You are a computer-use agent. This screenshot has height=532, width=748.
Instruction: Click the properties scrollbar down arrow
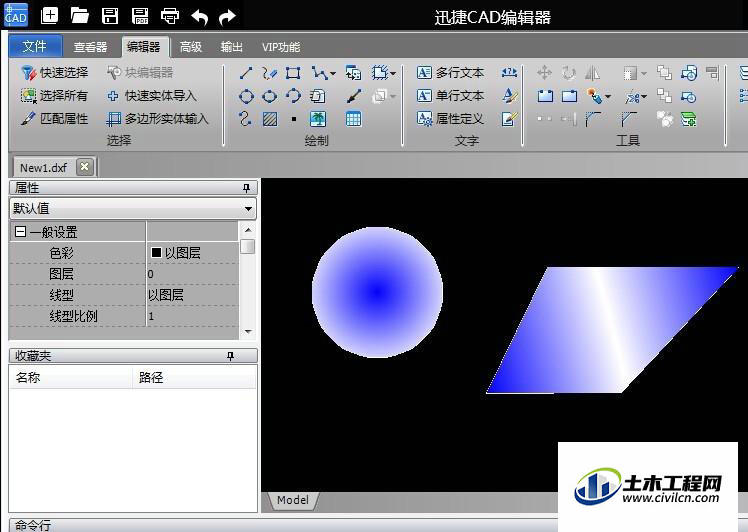pos(248,332)
